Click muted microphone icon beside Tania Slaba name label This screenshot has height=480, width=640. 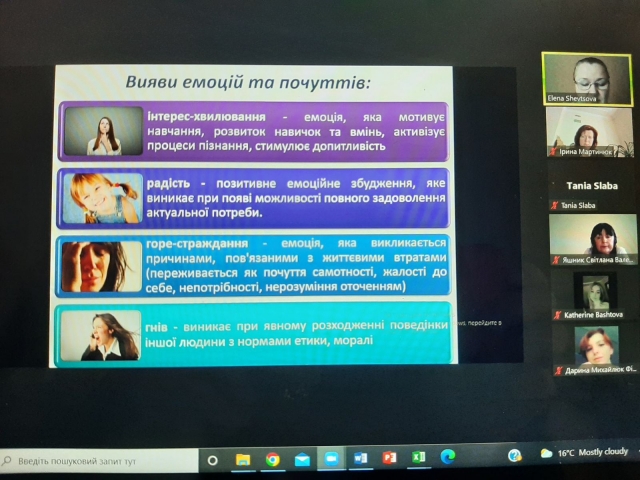click(x=554, y=205)
